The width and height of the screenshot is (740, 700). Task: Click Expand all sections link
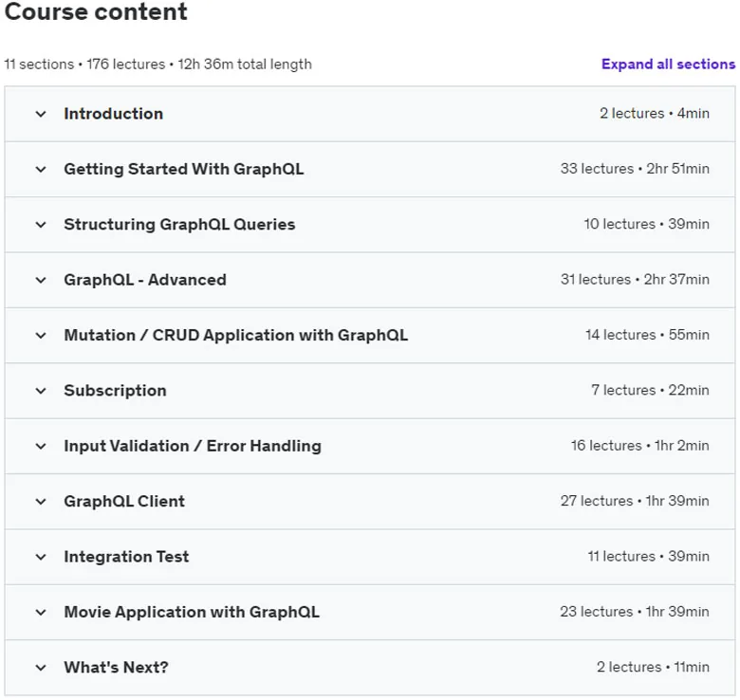[668, 64]
